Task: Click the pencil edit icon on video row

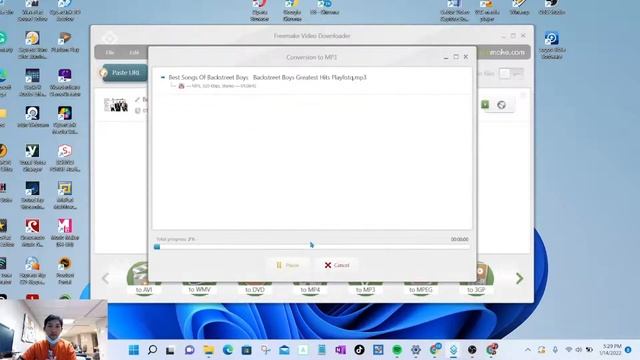Action: tap(138, 100)
